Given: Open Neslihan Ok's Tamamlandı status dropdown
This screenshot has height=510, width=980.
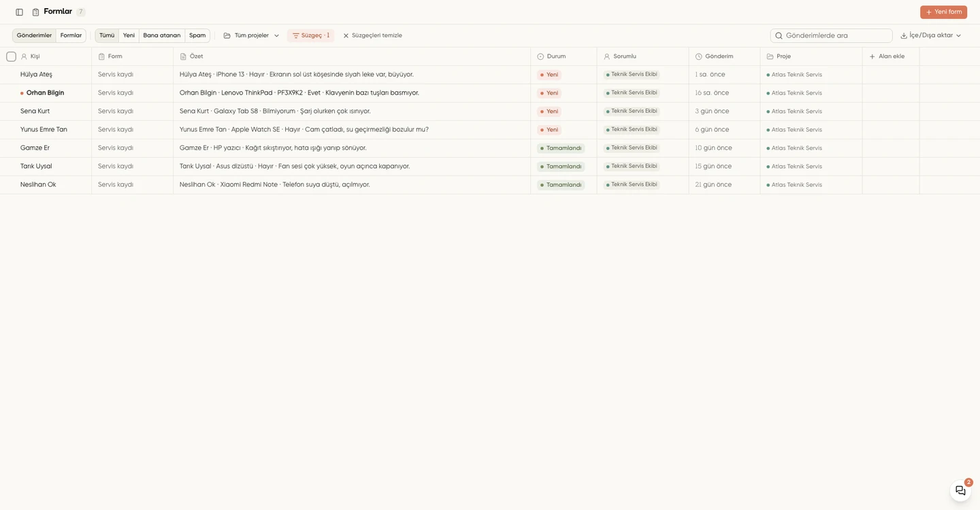Looking at the screenshot, I should (561, 185).
